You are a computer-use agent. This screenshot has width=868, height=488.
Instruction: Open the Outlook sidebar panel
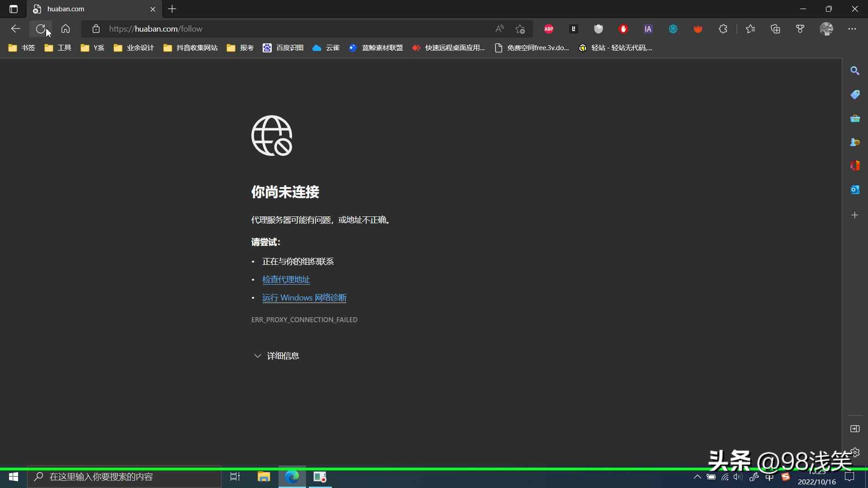[856, 190]
